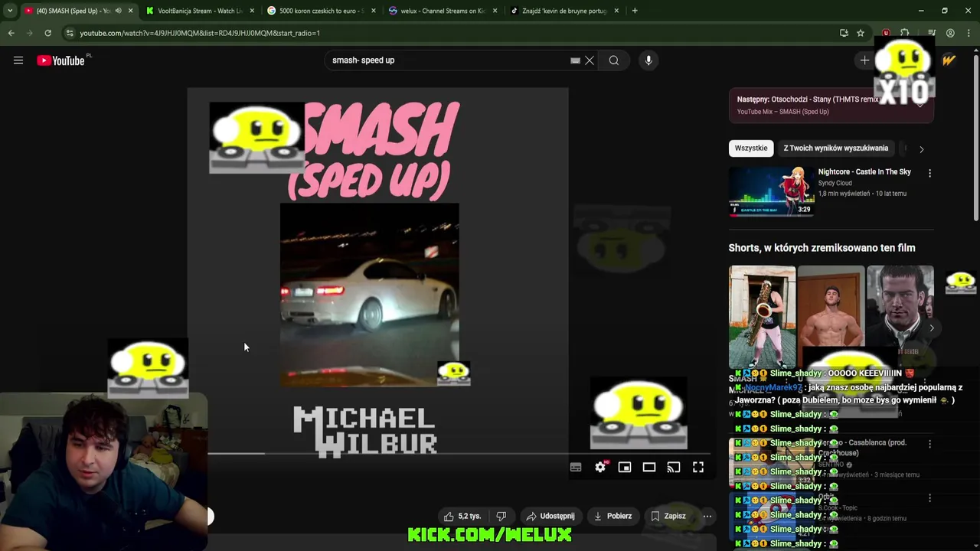Switch to the VooltBanicja Stream tab

200,11
